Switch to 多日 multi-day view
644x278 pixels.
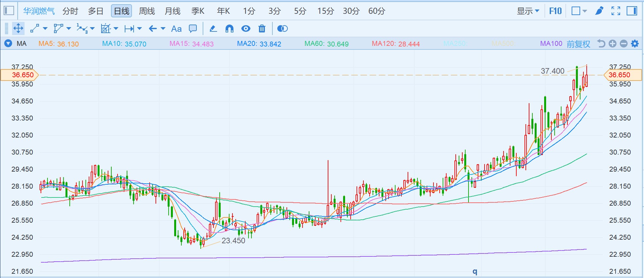click(96, 11)
